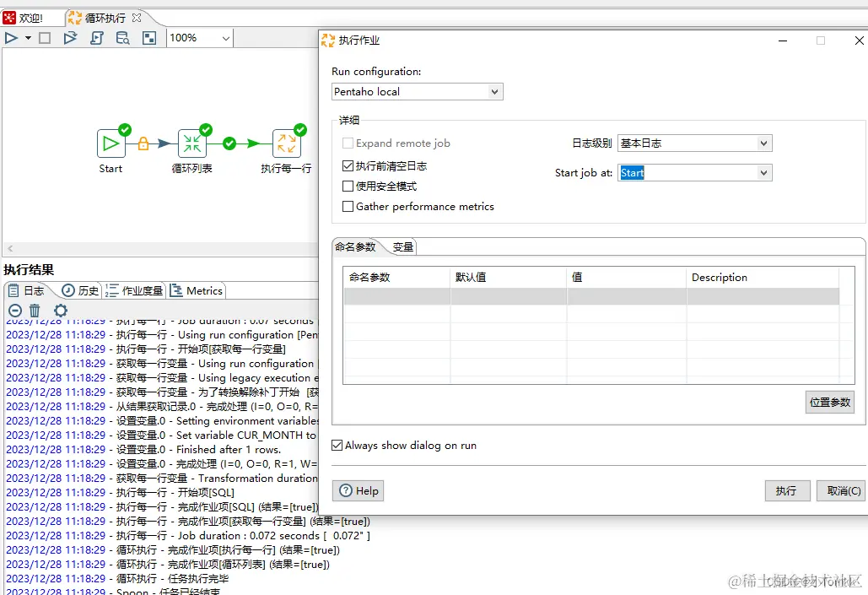The height and width of the screenshot is (595, 868).
Task: Click the 命名参数 column header
Action: click(x=397, y=278)
